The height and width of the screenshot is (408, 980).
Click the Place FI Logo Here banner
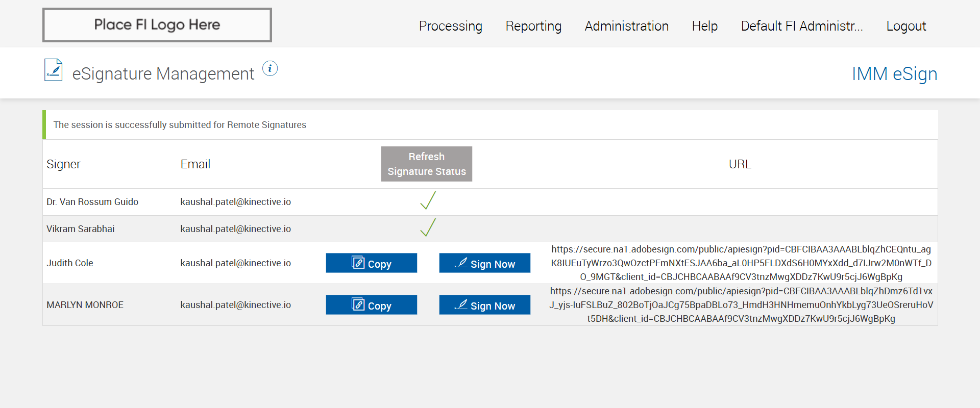pyautogui.click(x=157, y=25)
